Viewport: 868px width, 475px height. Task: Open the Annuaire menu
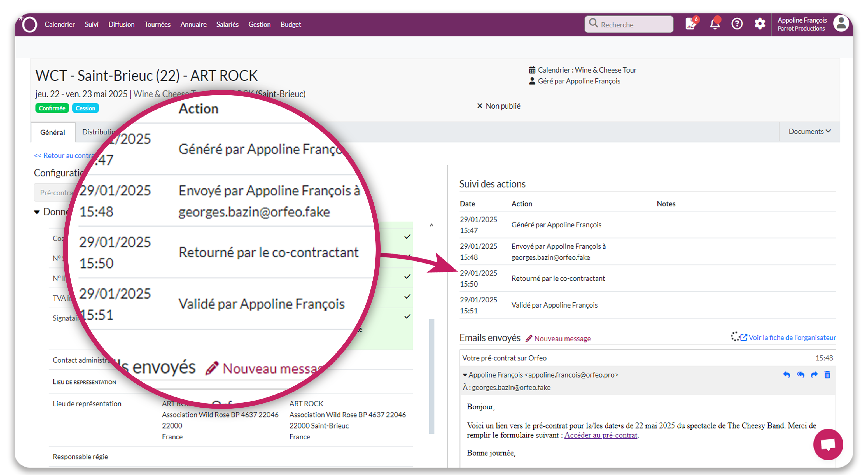pyautogui.click(x=193, y=24)
